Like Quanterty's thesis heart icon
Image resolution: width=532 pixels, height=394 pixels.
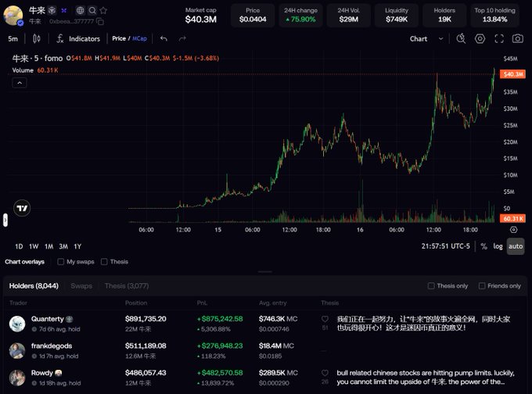coord(325,319)
